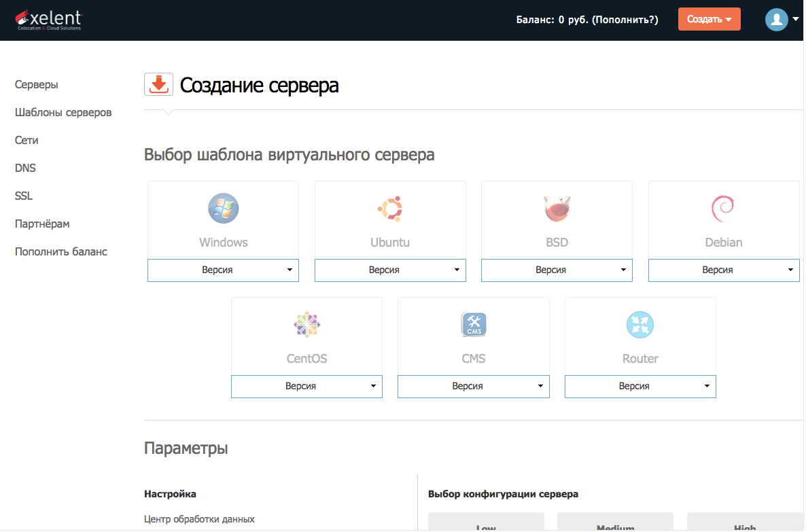Open the Серверы sidebar section
This screenshot has height=532, width=806.
pyautogui.click(x=36, y=84)
